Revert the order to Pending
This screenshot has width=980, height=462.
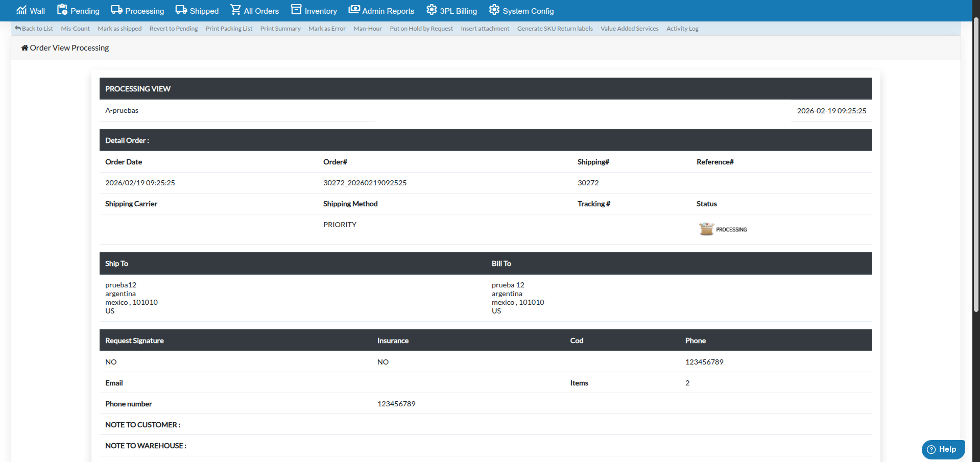pyautogui.click(x=173, y=28)
